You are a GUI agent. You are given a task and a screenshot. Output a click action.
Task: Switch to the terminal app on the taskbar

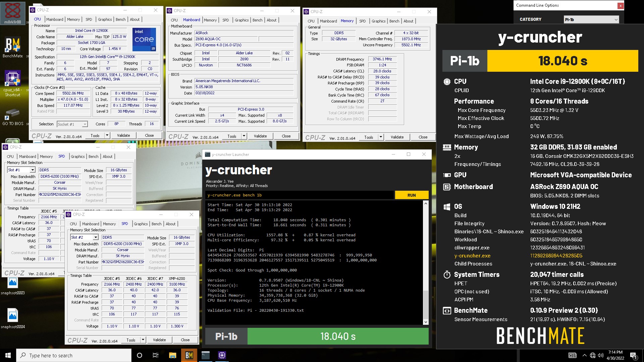pyautogui.click(x=206, y=355)
